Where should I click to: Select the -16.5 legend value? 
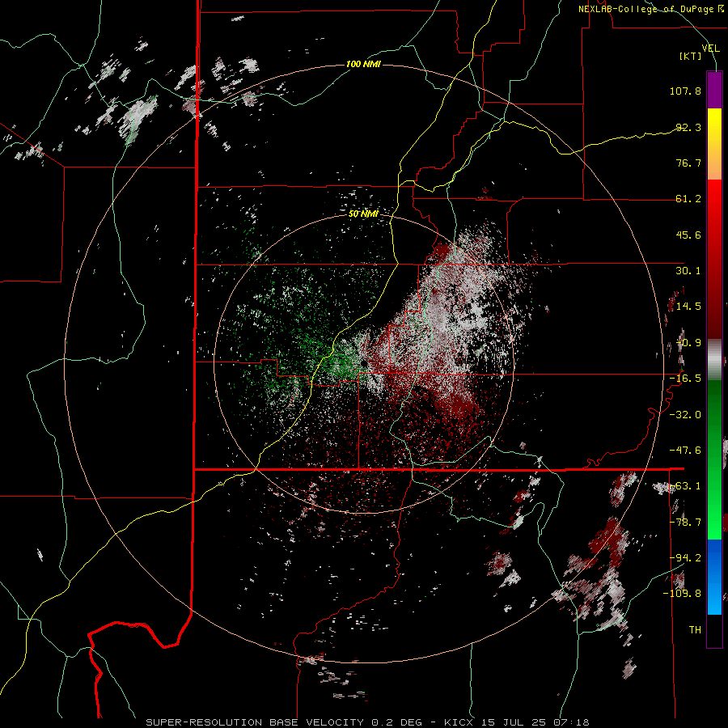[x=685, y=379]
